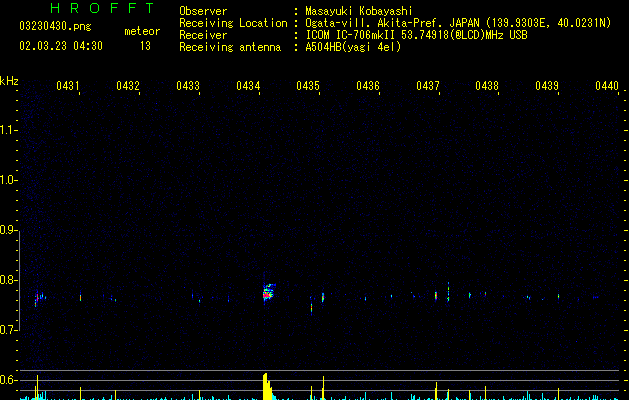The width and height of the screenshot is (629, 400).
Task: Click the 0.8 kHz axis label
Action: click(x=8, y=280)
